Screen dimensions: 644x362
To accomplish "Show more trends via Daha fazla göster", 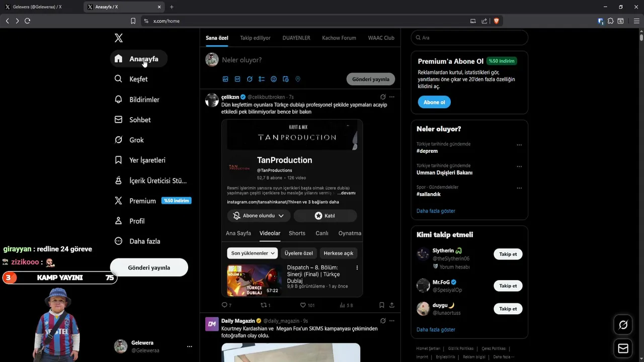I will (x=436, y=211).
